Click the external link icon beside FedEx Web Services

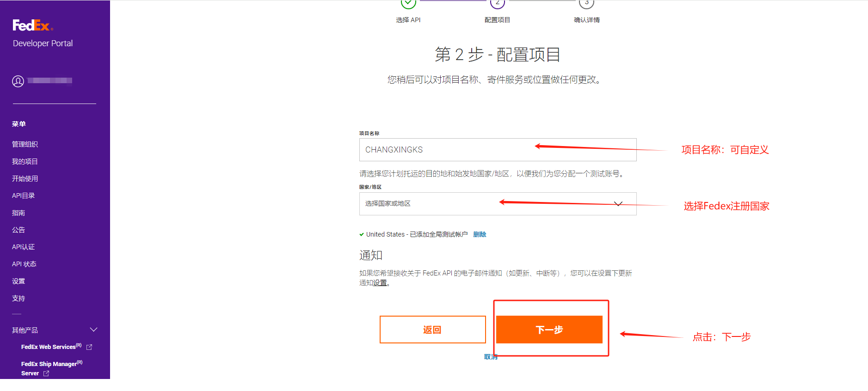click(x=89, y=347)
